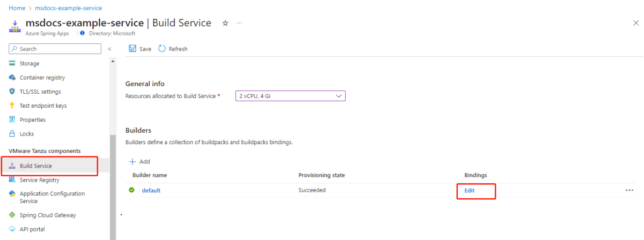Click the Spring Cloud Gateway icon
Screen dimensions: 644x240
tap(12, 215)
